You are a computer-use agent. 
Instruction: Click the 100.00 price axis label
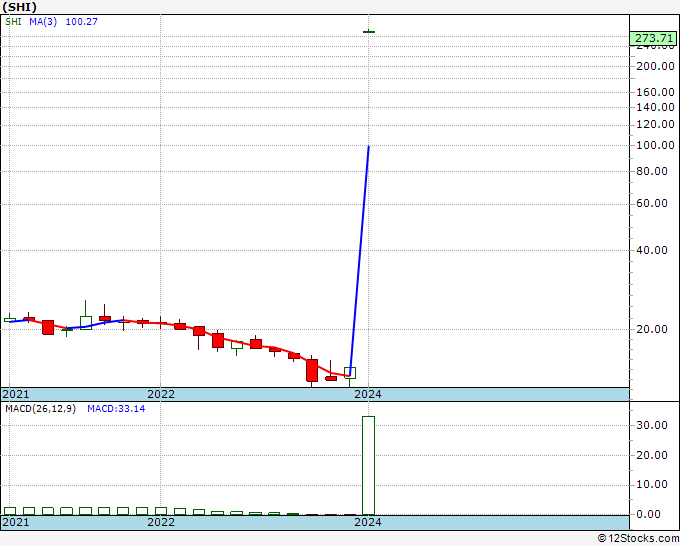[x=655, y=145]
